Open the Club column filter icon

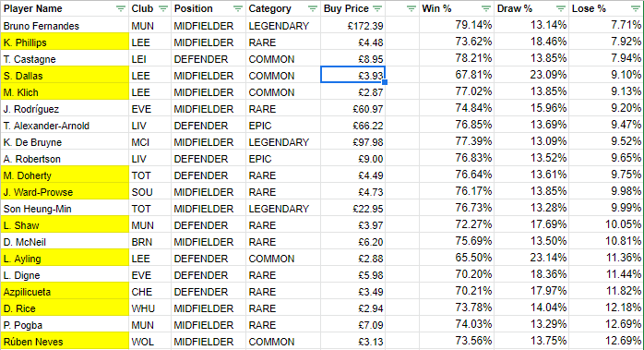163,8
